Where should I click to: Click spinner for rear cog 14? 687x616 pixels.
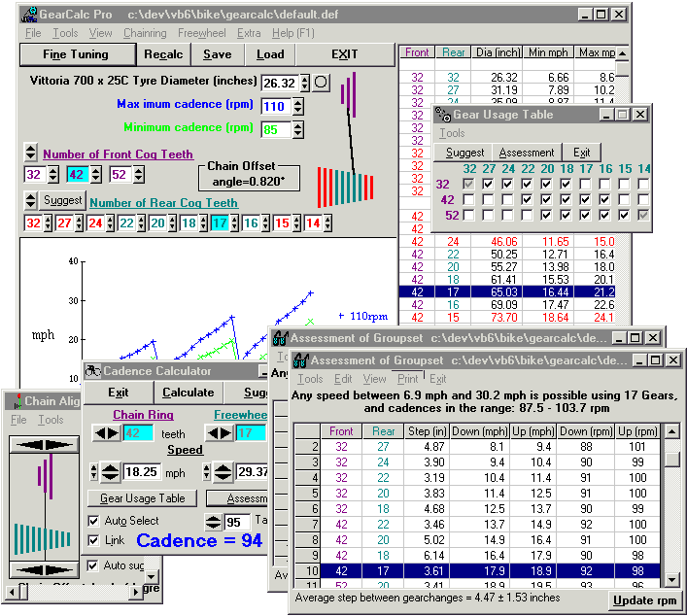(328, 223)
